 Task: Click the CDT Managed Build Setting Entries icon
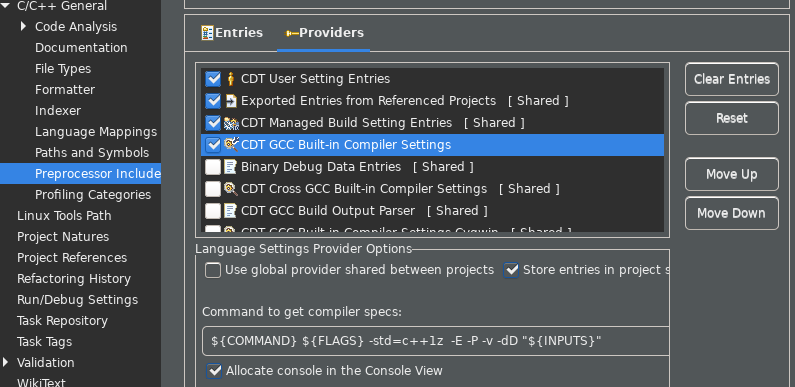(x=231, y=123)
